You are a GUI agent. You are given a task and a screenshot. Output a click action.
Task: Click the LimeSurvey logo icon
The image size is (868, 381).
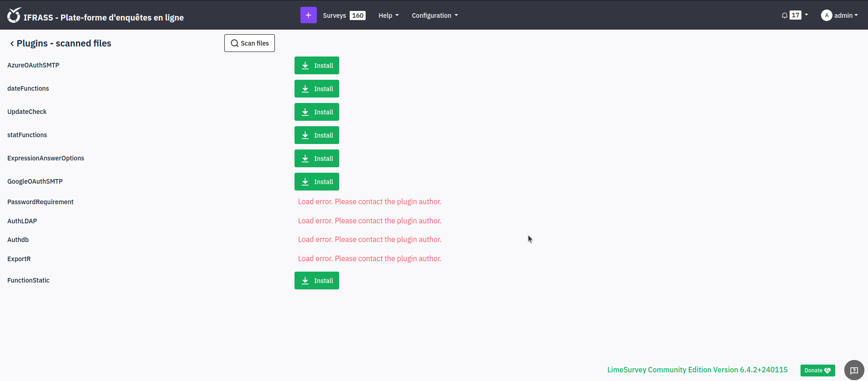[14, 15]
